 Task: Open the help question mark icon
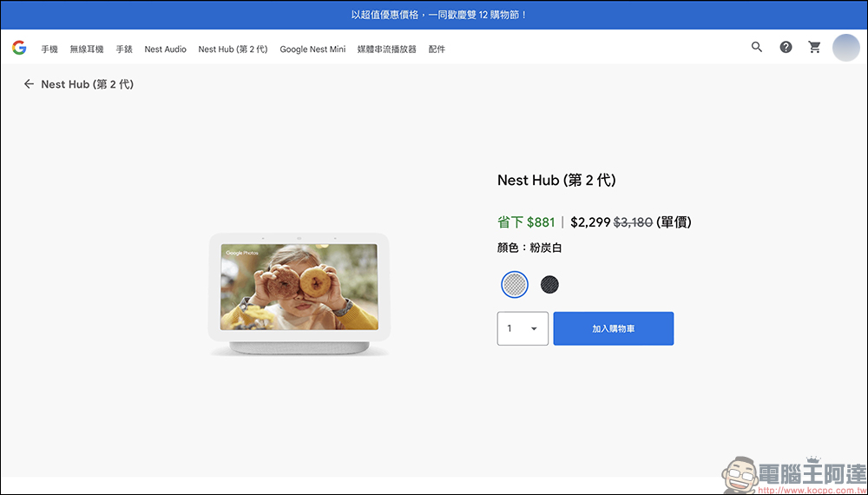click(x=786, y=47)
